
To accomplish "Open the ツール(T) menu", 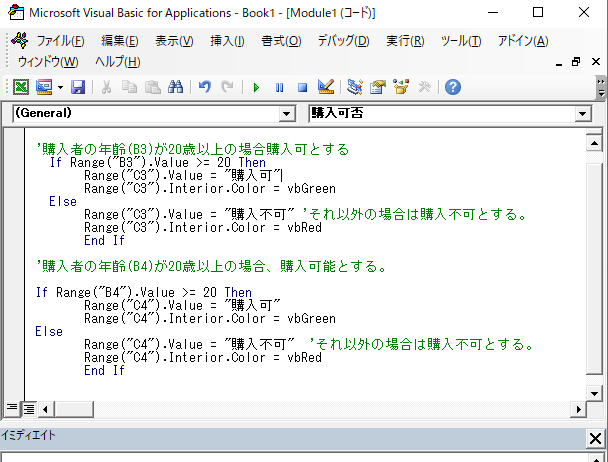I will tap(461, 41).
